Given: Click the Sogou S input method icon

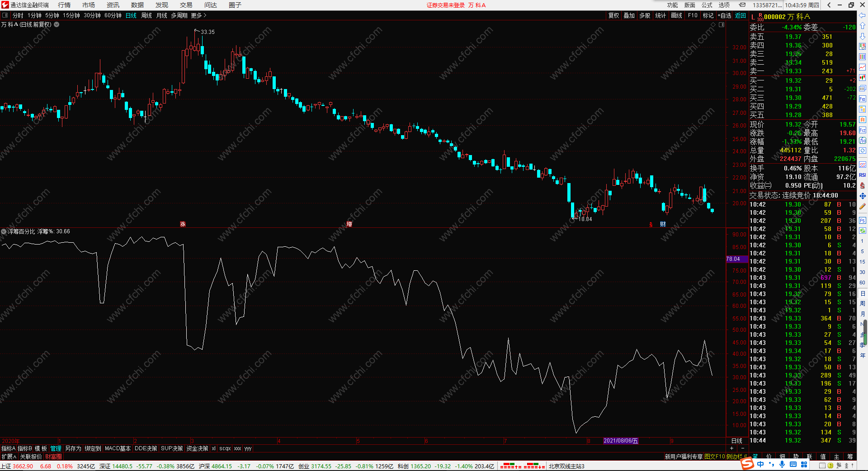Looking at the screenshot, I should 747,464.
